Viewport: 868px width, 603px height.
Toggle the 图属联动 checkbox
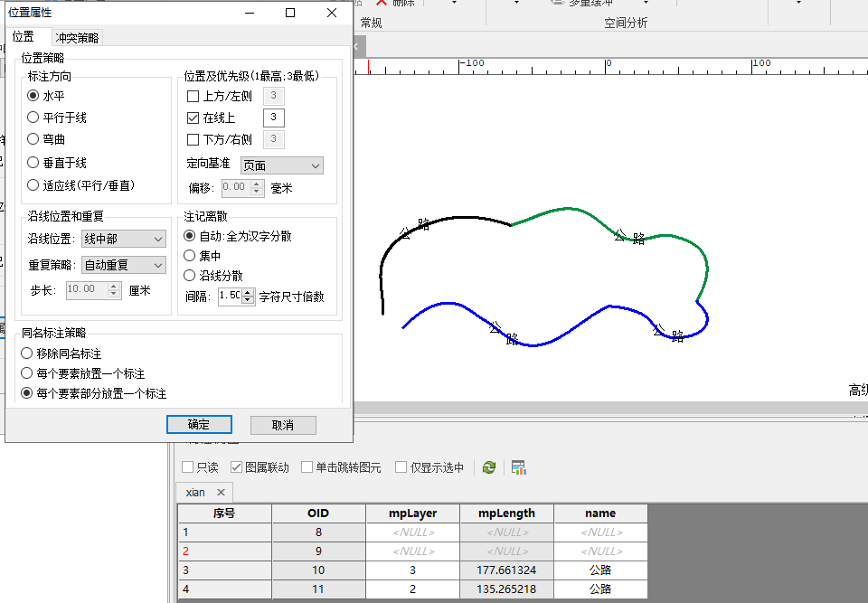tap(237, 467)
